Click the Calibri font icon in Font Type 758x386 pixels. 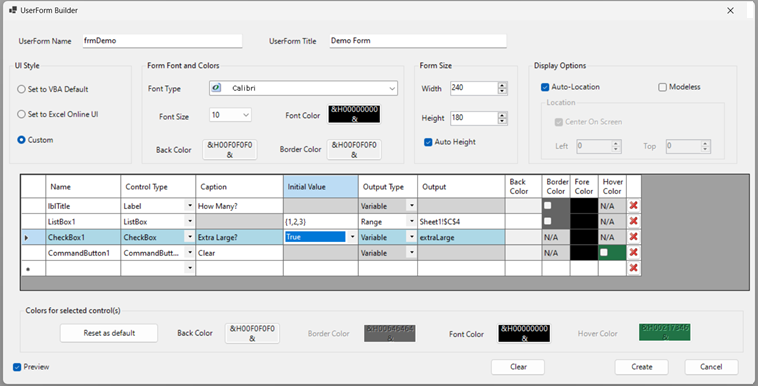tap(217, 88)
